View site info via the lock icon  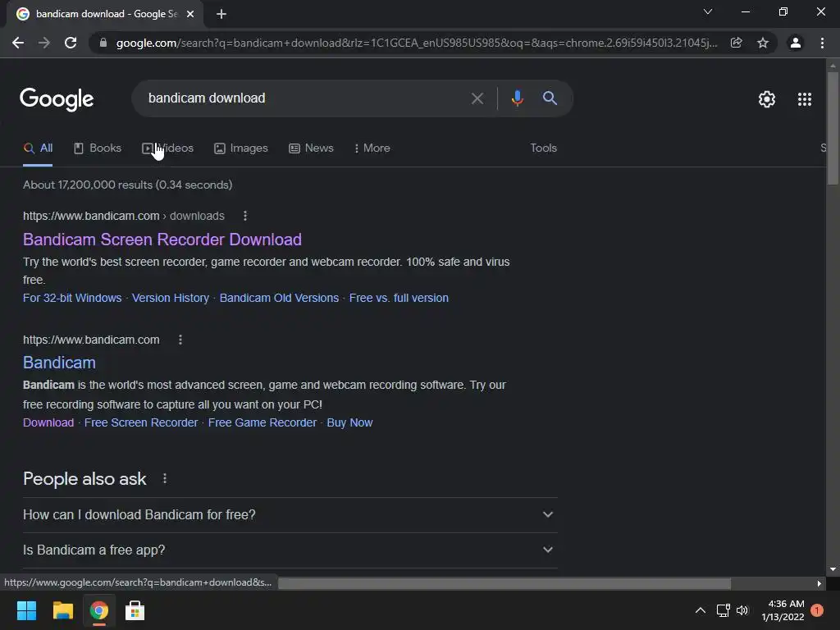(103, 43)
